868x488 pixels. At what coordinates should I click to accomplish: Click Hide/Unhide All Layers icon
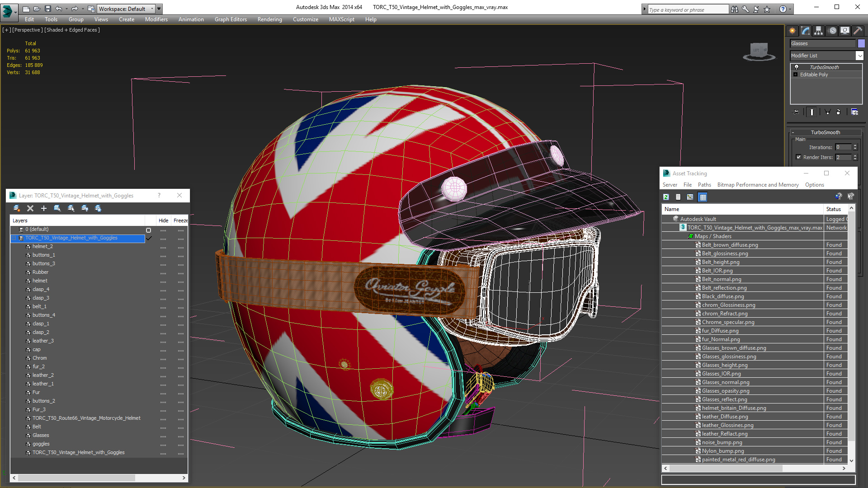coord(85,208)
